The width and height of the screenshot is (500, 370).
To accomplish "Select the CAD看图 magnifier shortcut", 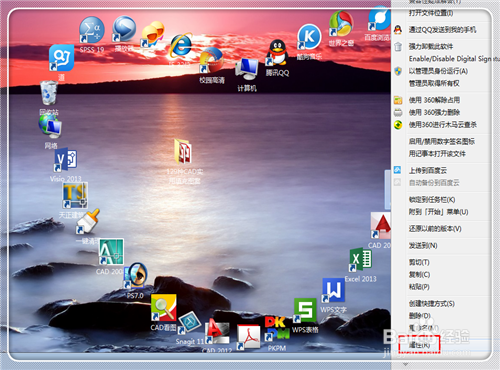I will (163, 313).
